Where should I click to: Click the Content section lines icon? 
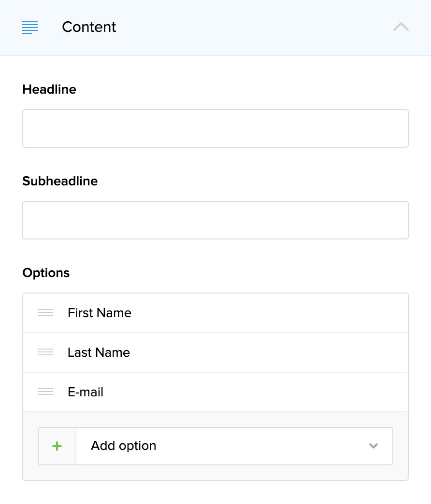pos(30,28)
